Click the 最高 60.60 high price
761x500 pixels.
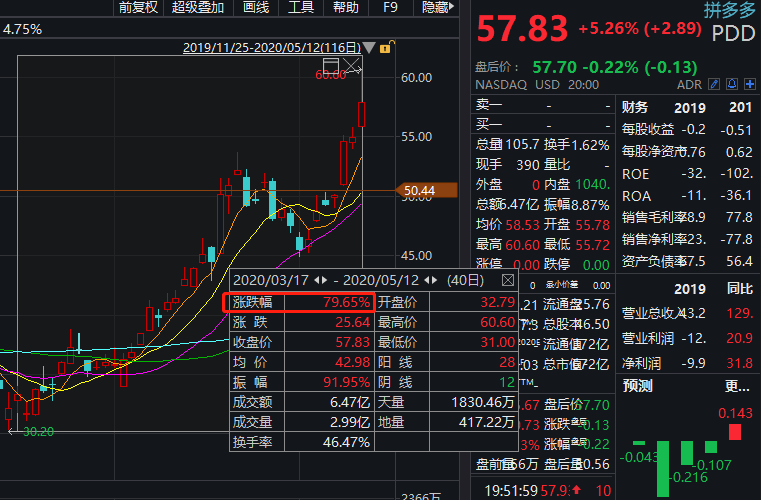pyautogui.click(x=508, y=245)
